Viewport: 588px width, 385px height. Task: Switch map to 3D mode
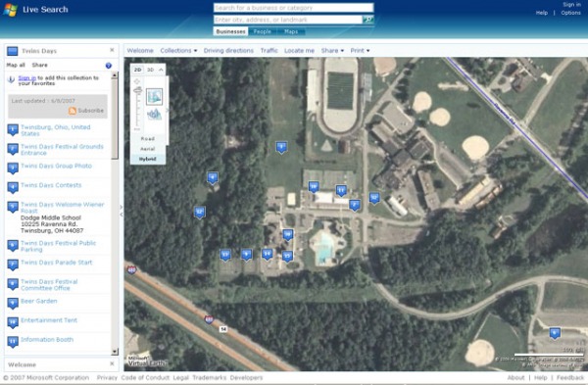pos(150,70)
